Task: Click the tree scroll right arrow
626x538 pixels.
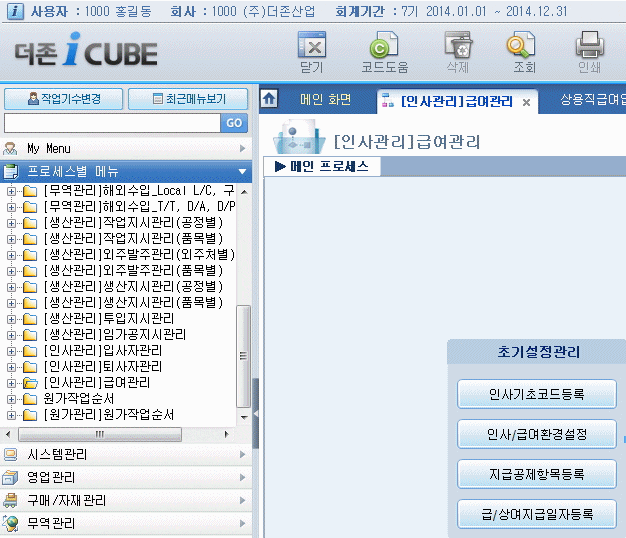Action: point(227,434)
